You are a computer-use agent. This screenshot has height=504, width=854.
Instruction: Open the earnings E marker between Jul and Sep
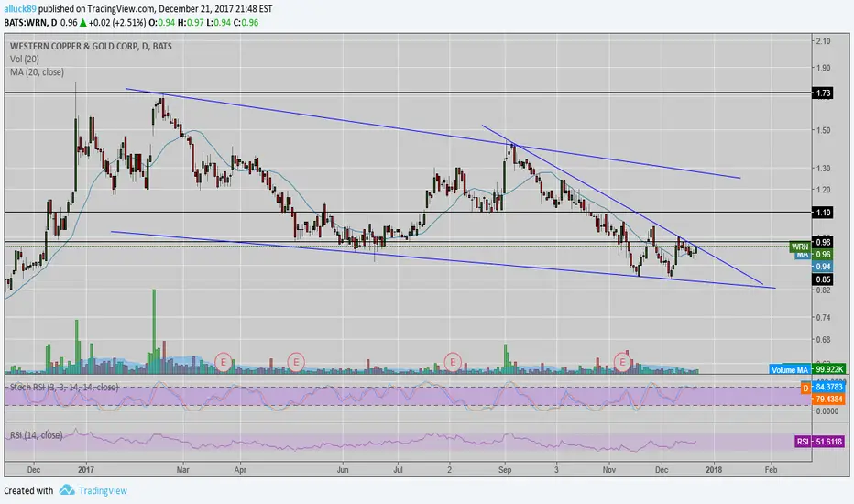[x=453, y=361]
